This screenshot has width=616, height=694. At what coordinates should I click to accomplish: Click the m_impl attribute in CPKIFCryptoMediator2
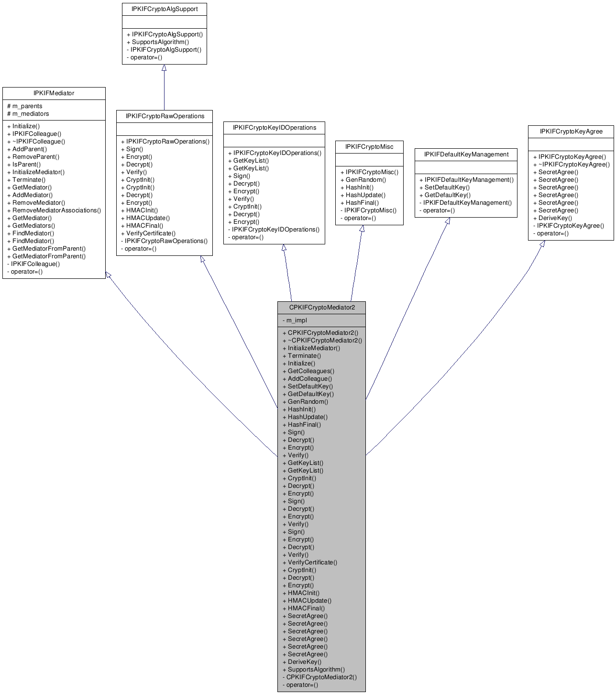coord(295,320)
